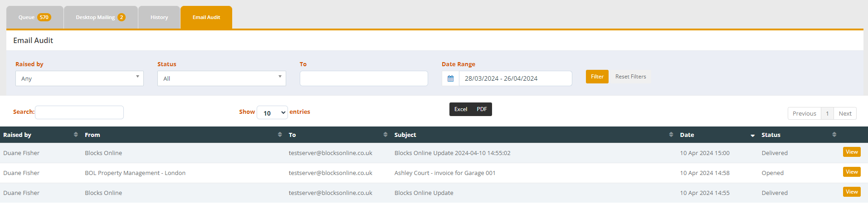Click the Queue count badge 570

tap(44, 17)
